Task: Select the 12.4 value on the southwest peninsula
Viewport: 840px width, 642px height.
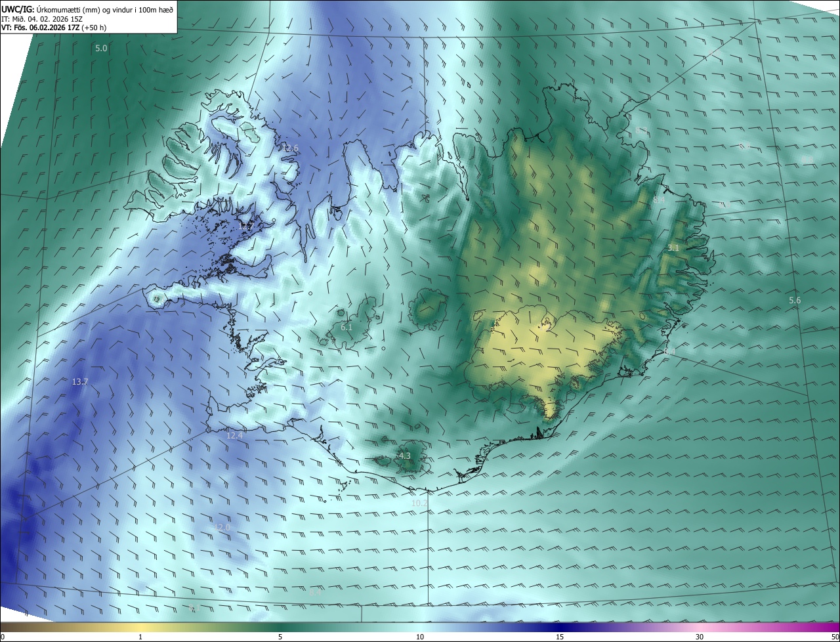Action: (234, 435)
